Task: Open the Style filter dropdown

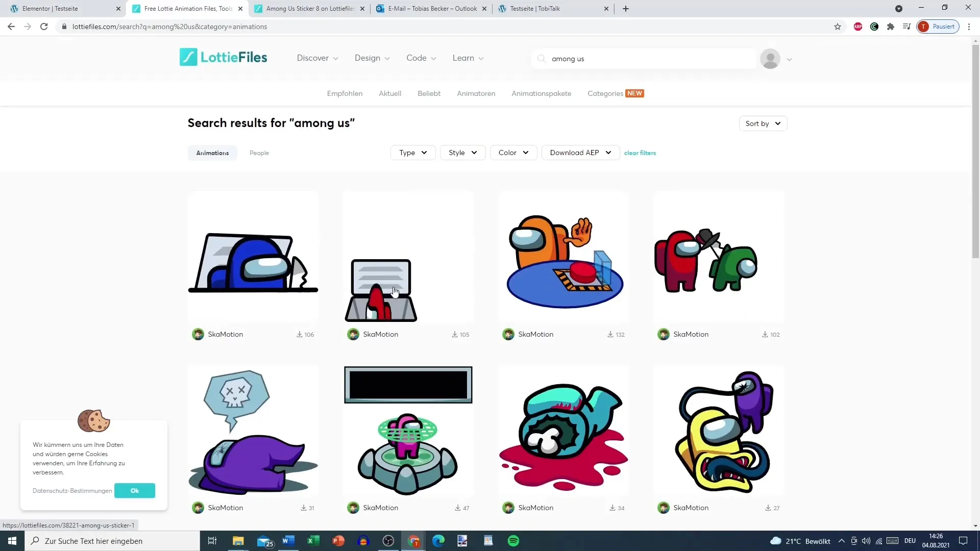Action: [x=463, y=153]
